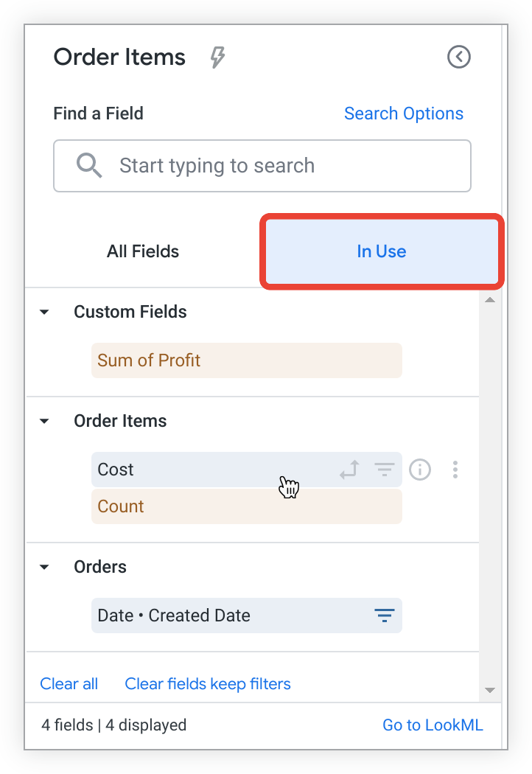Collapse the Custom Fields section
This screenshot has height=774, width=532.
point(43,311)
